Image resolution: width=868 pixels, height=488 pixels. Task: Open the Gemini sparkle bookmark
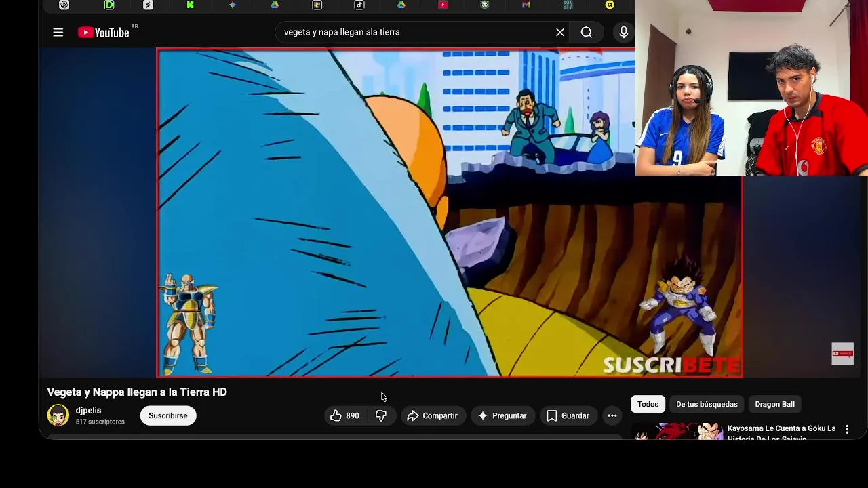pos(233,5)
